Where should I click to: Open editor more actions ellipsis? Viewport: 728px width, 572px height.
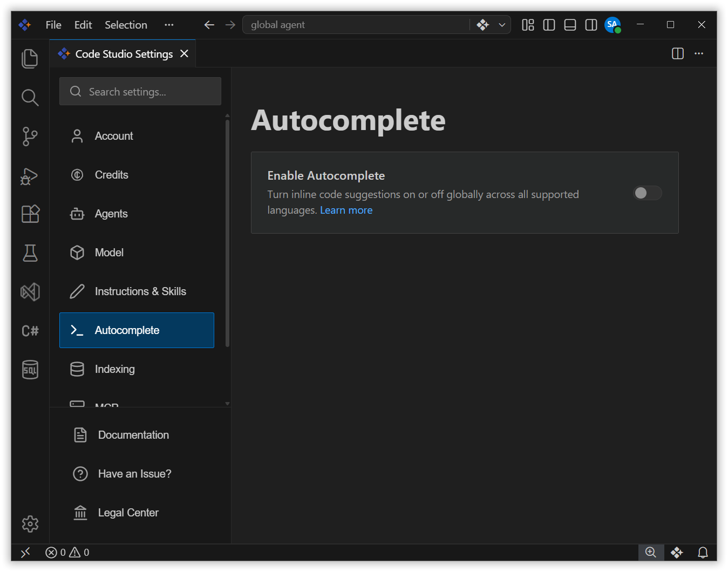coord(699,53)
